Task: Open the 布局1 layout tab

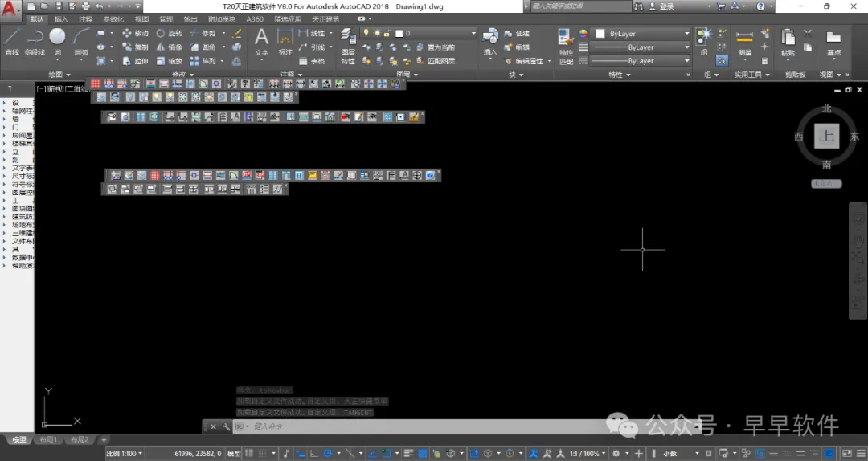Action: coord(48,439)
